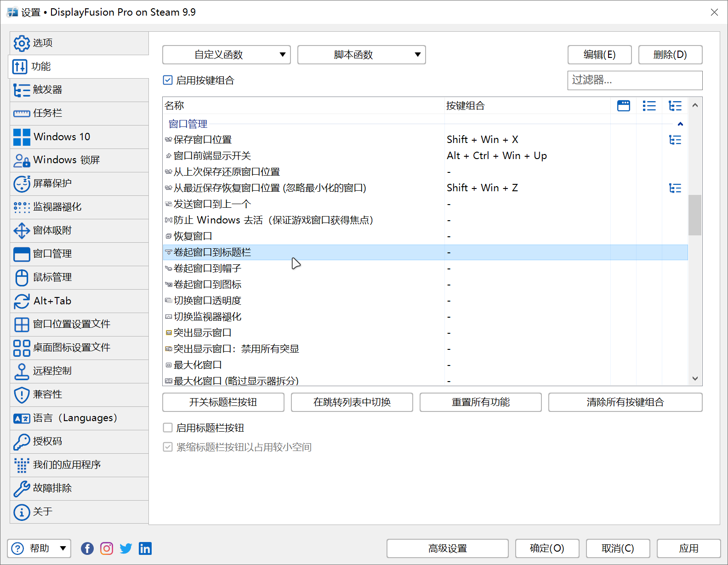Image resolution: width=728 pixels, height=565 pixels.
Task: Collapse the 窗口管理 group
Action: coord(680,124)
